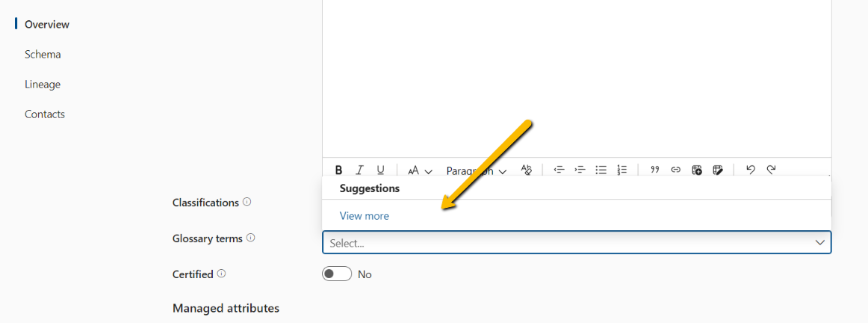Viewport: 868px width, 323px height.
Task: Apply italic formatting
Action: [359, 170]
